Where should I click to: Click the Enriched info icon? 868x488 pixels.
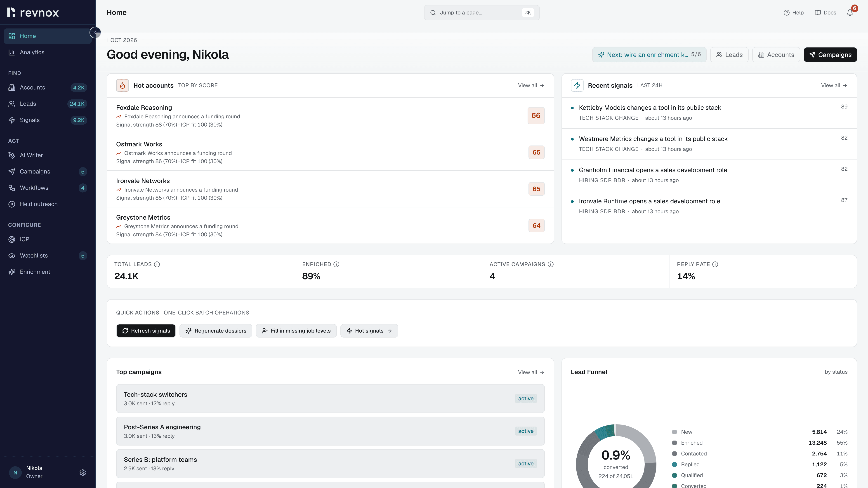click(x=336, y=264)
